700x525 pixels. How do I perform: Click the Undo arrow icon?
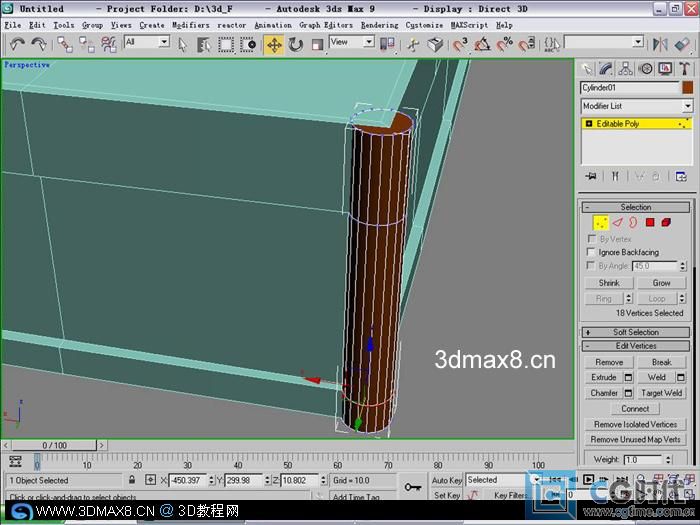pos(17,44)
